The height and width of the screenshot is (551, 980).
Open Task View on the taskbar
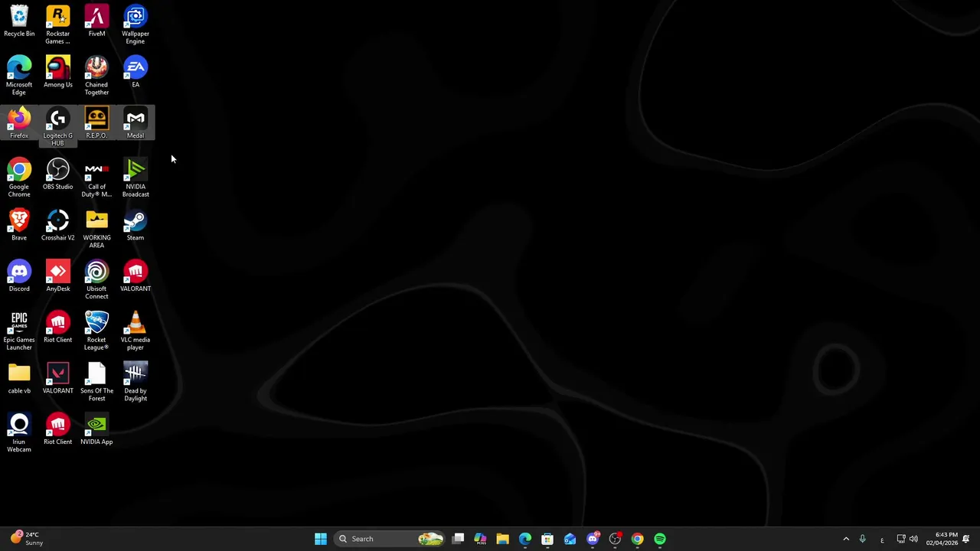[x=458, y=539]
